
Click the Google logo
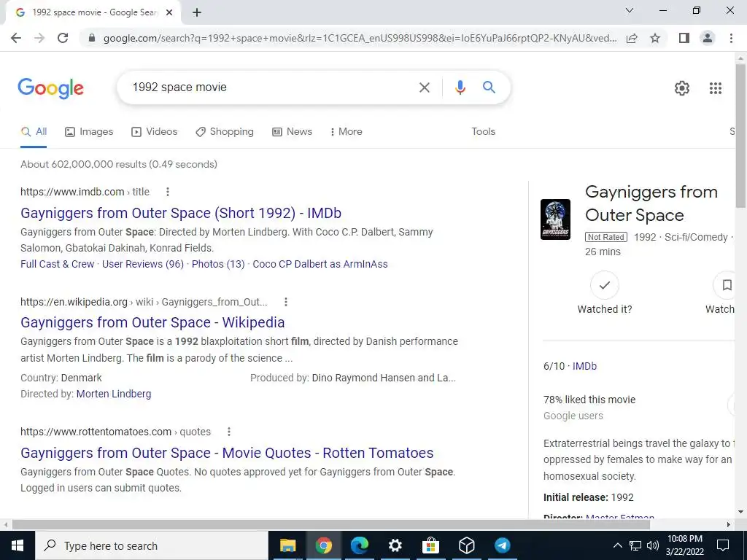click(x=51, y=88)
